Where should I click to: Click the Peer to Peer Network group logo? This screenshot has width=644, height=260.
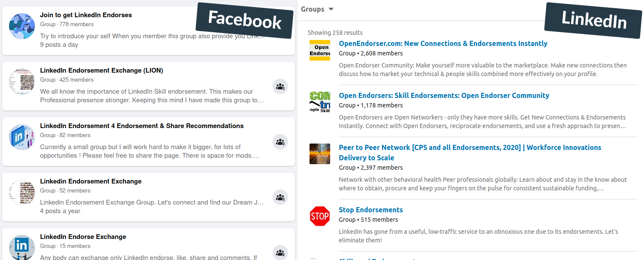point(320,154)
